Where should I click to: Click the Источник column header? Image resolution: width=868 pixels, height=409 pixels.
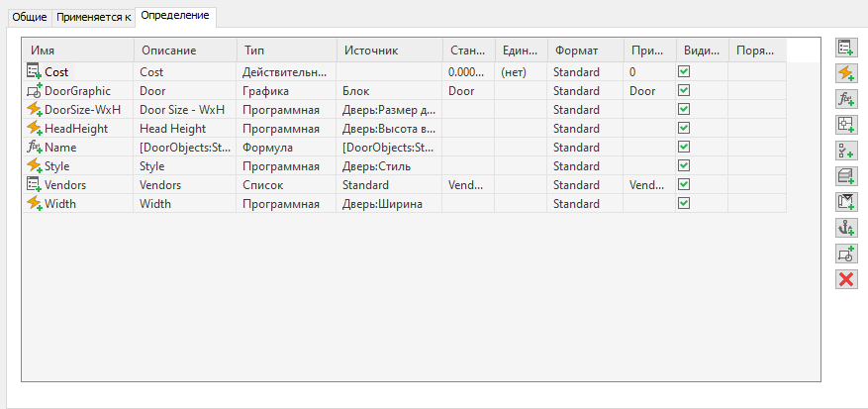click(x=370, y=50)
